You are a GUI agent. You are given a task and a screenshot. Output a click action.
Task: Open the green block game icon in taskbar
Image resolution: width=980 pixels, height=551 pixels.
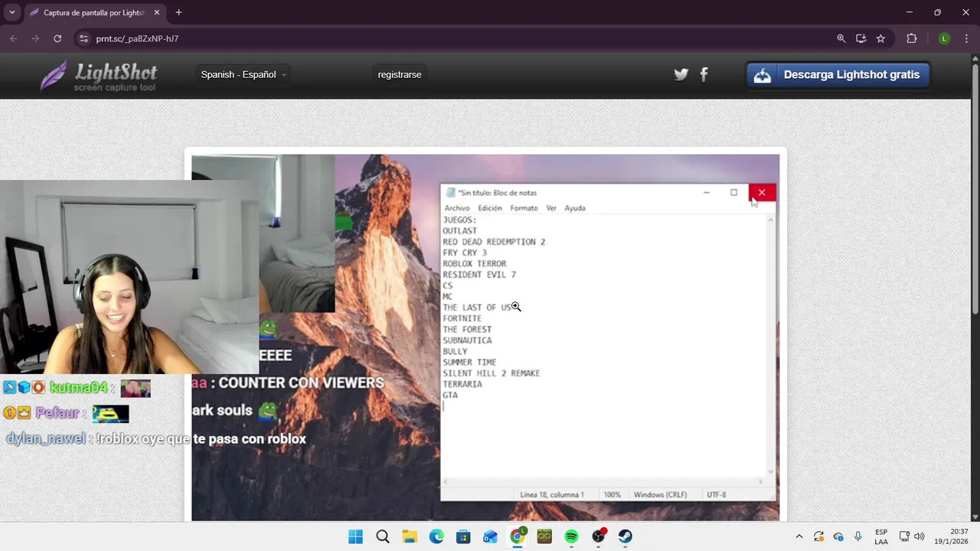click(544, 536)
